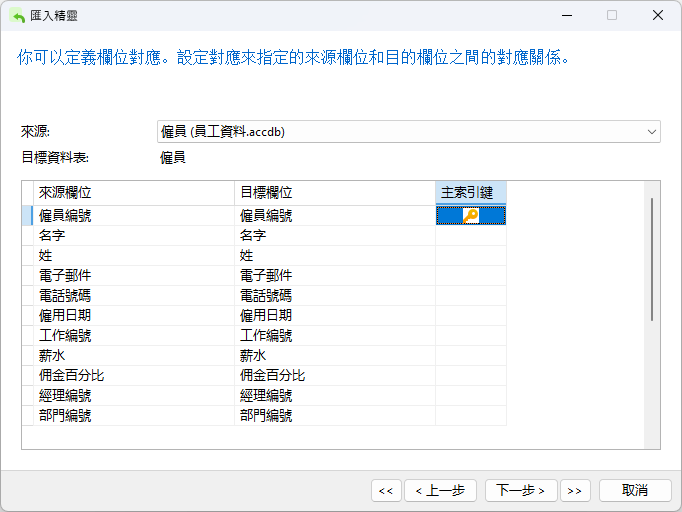Click the 主索引鍵 column header
Viewport: 682px width, 512px height.
[x=471, y=192]
